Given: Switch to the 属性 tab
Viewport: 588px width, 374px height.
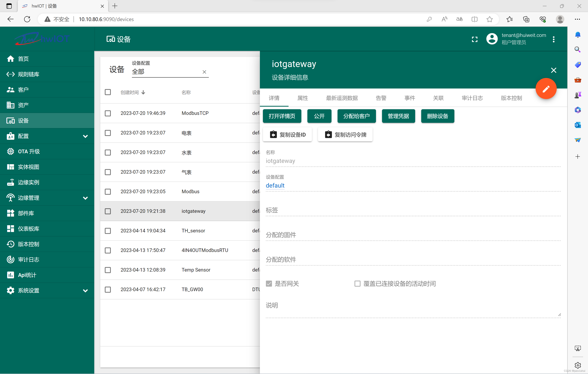Looking at the screenshot, I should [x=302, y=98].
